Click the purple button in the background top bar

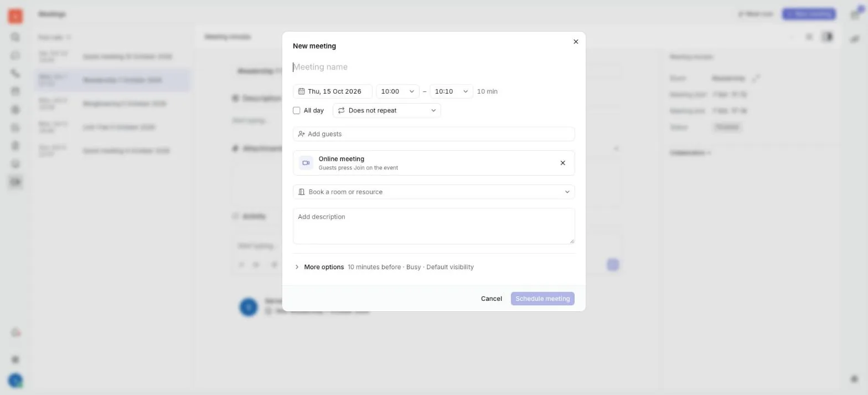pos(809,14)
